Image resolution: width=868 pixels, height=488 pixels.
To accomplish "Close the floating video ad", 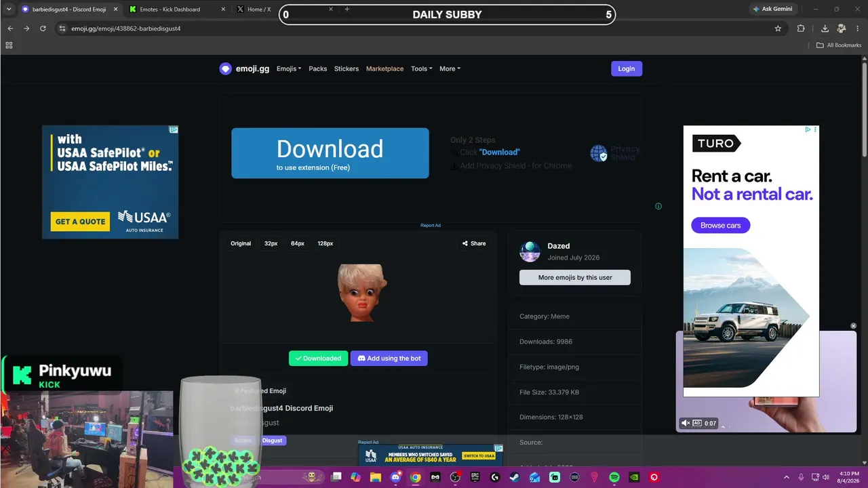I will 854,326.
